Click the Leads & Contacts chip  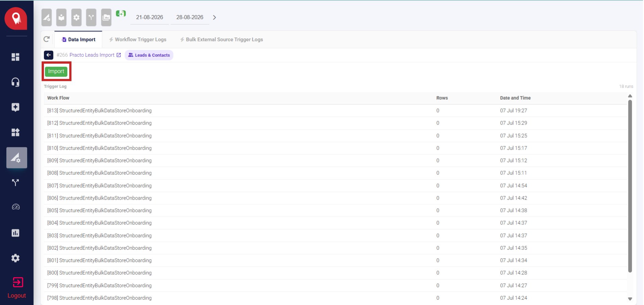[x=149, y=55]
